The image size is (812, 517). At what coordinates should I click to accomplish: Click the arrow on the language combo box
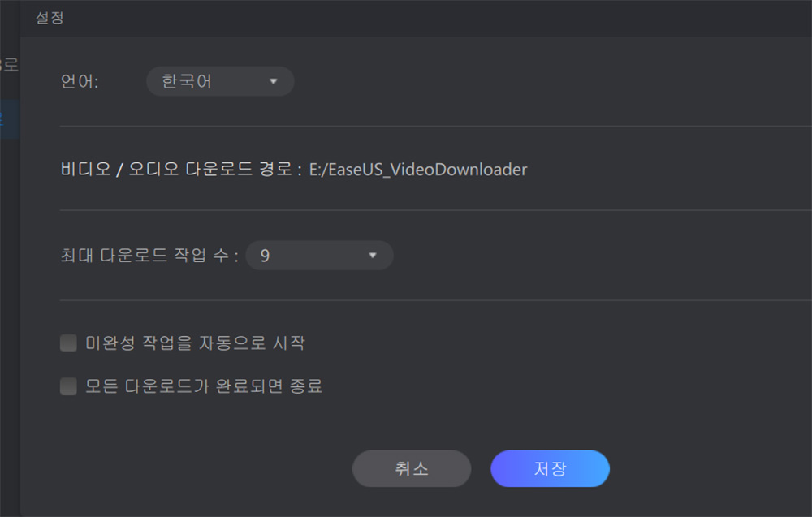[x=274, y=81]
